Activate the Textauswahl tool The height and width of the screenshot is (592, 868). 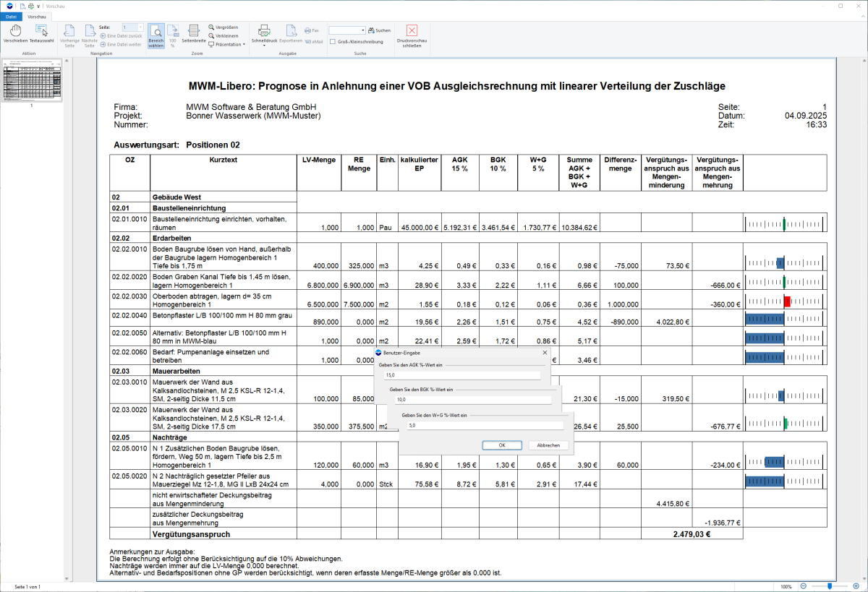click(x=41, y=35)
